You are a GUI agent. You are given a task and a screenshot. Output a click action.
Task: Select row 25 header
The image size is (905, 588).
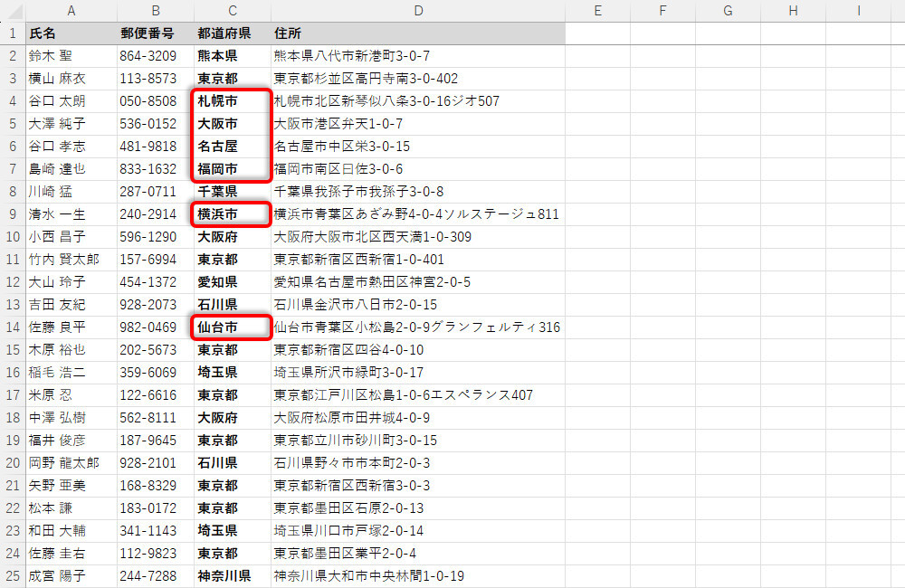(x=13, y=576)
